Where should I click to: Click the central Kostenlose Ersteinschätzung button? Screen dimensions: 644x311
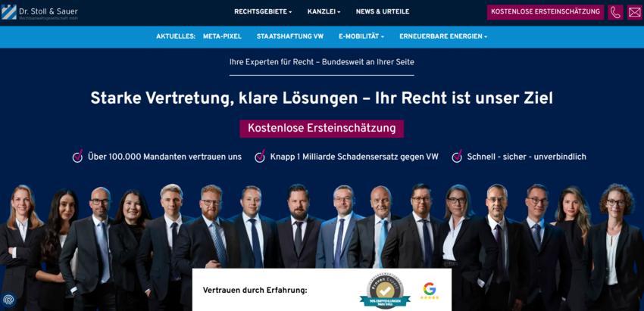click(321, 129)
